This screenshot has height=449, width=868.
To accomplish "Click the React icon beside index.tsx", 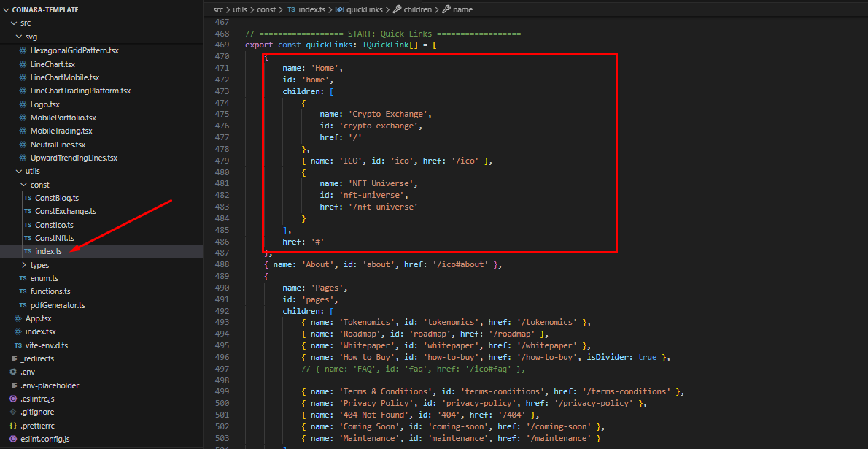I will coord(18,332).
